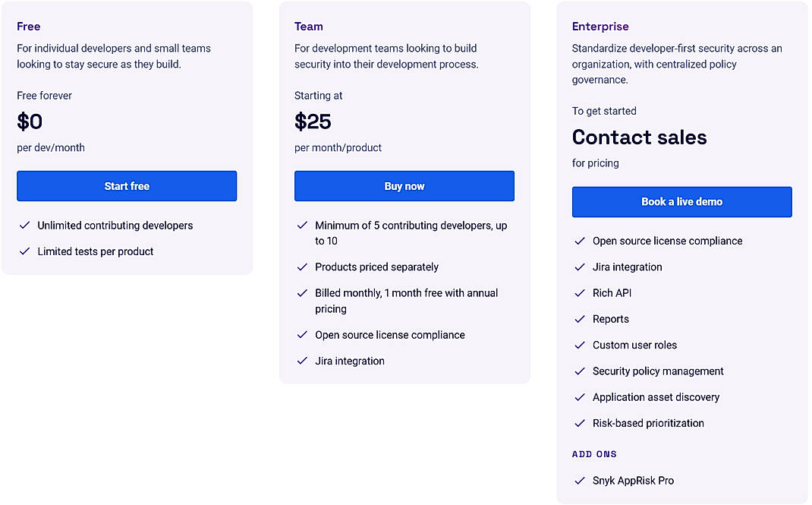This screenshot has height=505, width=812.
Task: Click the checkmark beside Products priced separately
Action: pos(301,267)
